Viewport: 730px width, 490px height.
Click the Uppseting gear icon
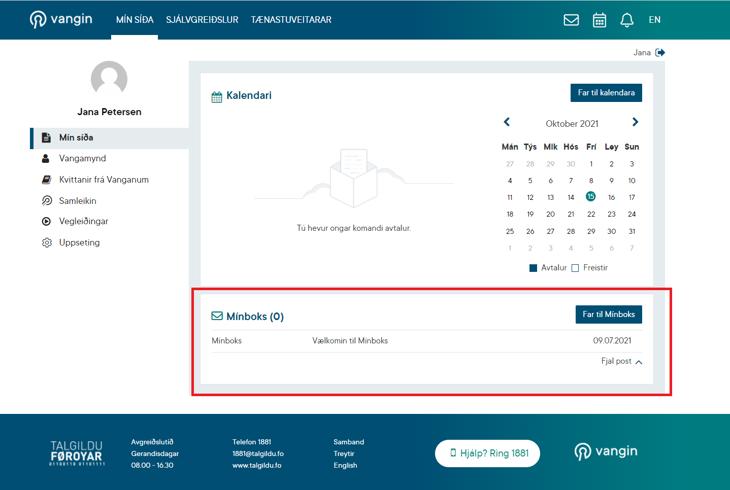pos(47,243)
